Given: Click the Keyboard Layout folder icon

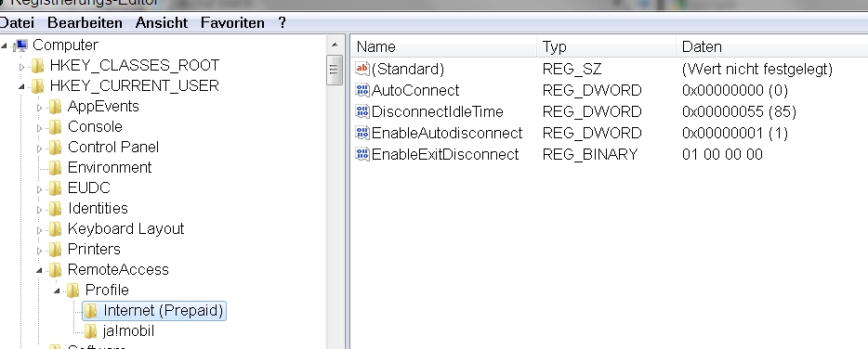Looking at the screenshot, I should click(56, 229).
